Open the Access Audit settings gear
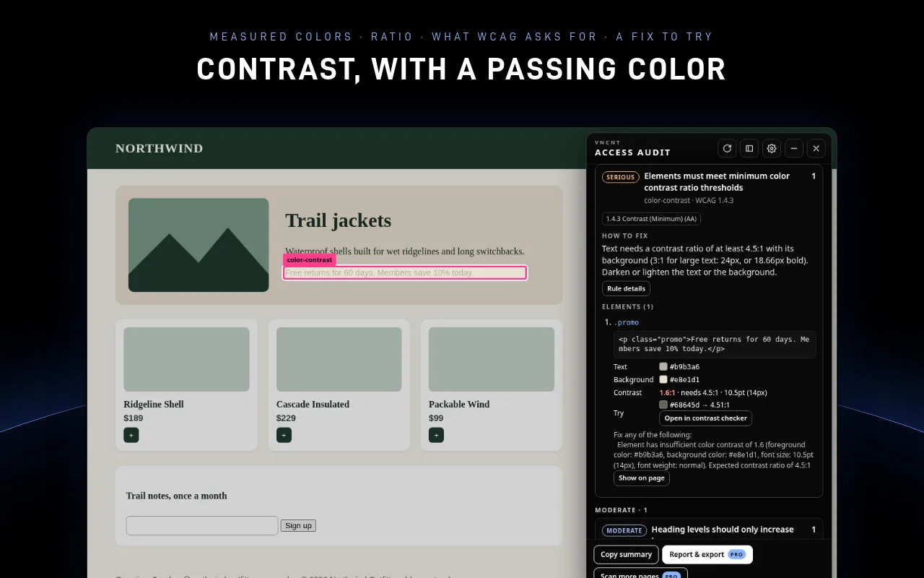The height and width of the screenshot is (578, 924). 772,148
